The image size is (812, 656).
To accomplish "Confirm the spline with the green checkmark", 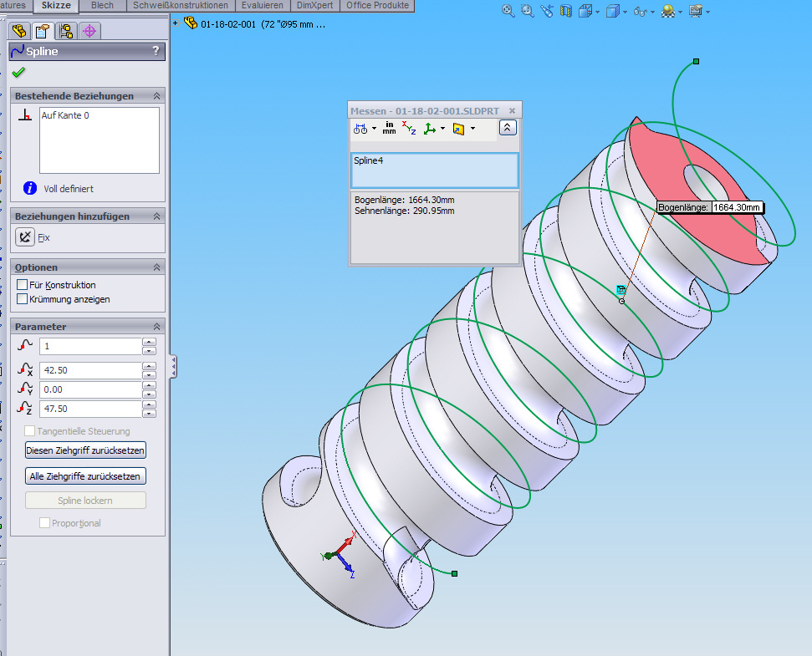I will point(18,73).
